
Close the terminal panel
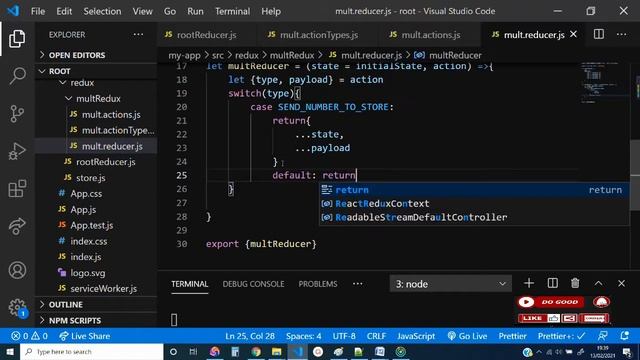(621, 283)
